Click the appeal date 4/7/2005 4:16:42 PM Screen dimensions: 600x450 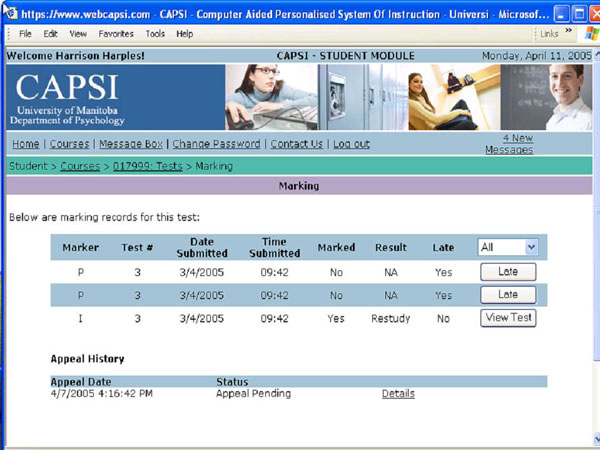pos(102,393)
